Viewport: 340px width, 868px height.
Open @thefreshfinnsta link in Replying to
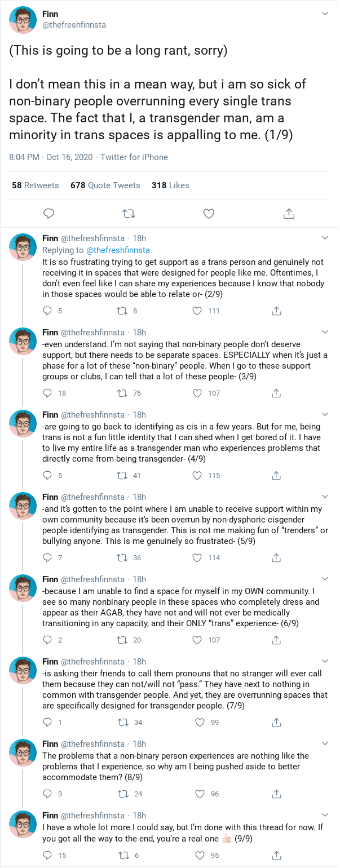118,250
